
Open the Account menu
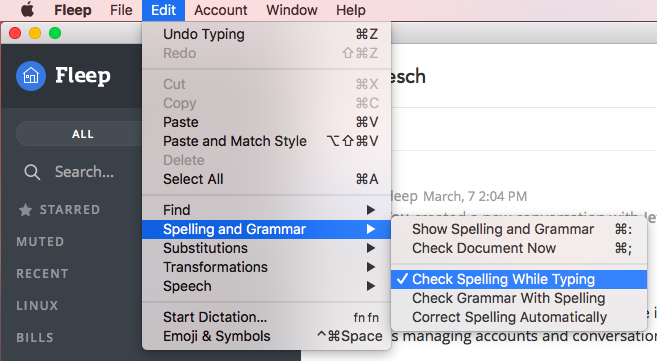tap(220, 10)
